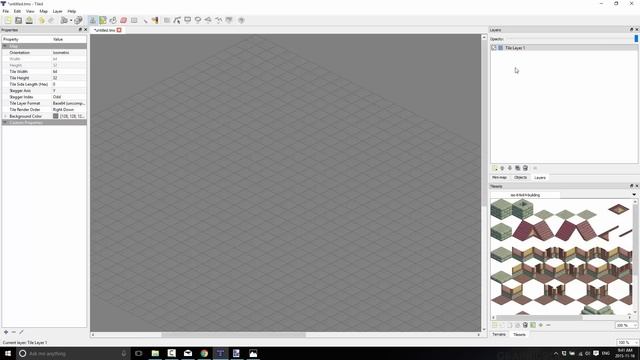Image resolution: width=640 pixels, height=360 pixels.
Task: Click the Redo icon
Action: point(51,20)
